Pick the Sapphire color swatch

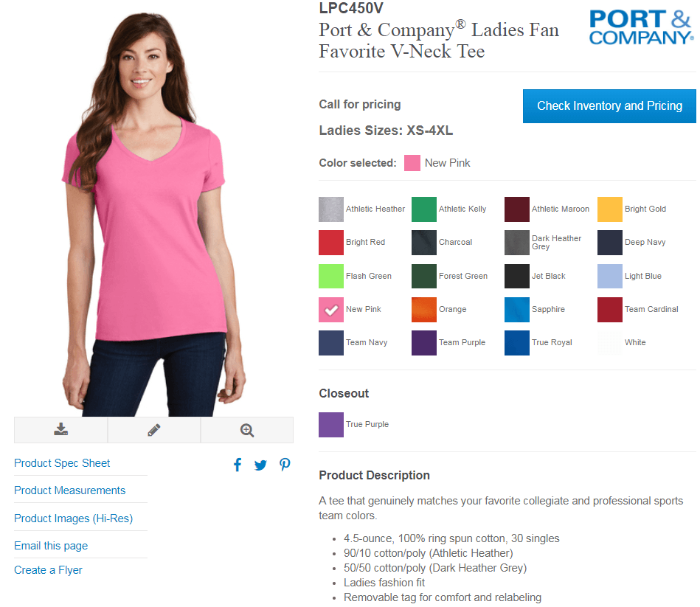click(517, 310)
